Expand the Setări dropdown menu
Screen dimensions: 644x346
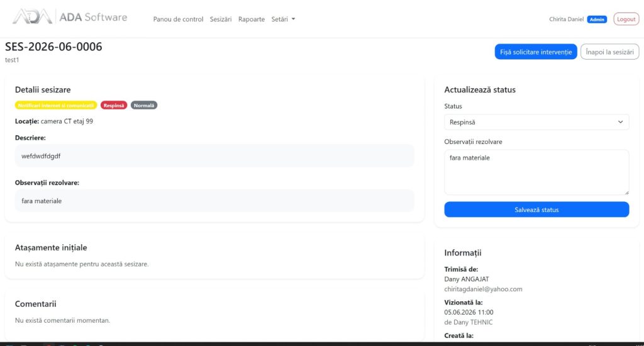(x=283, y=20)
